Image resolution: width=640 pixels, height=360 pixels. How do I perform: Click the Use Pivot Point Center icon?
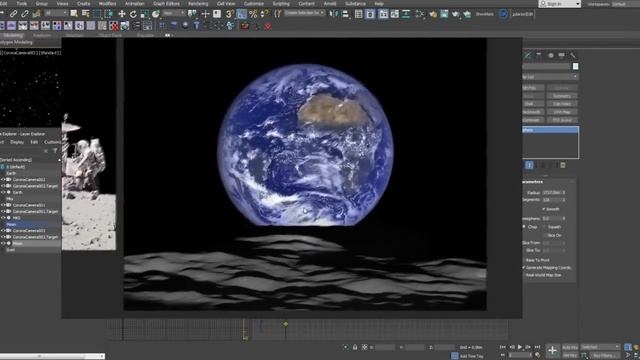192,14
